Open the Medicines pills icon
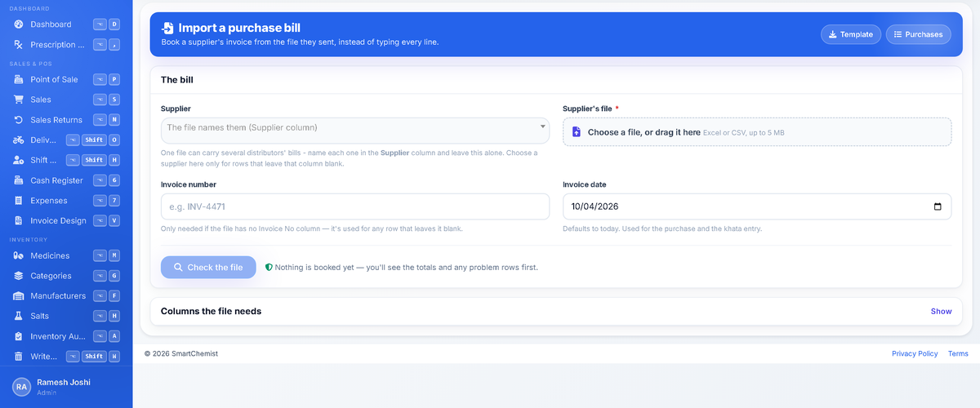This screenshot has height=408, width=980. pos(19,255)
